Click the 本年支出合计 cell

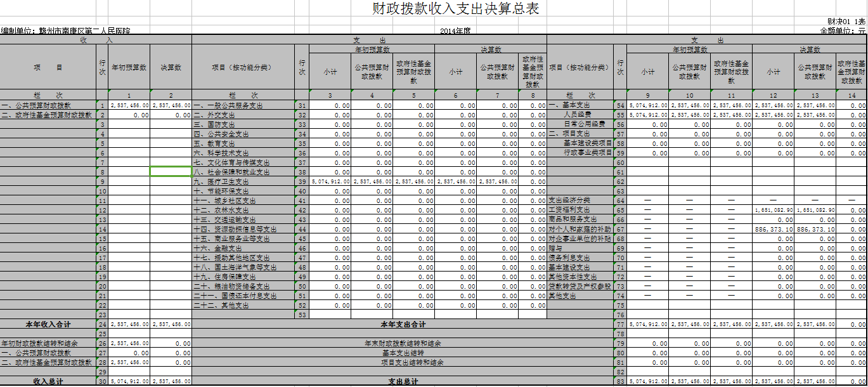click(x=403, y=325)
